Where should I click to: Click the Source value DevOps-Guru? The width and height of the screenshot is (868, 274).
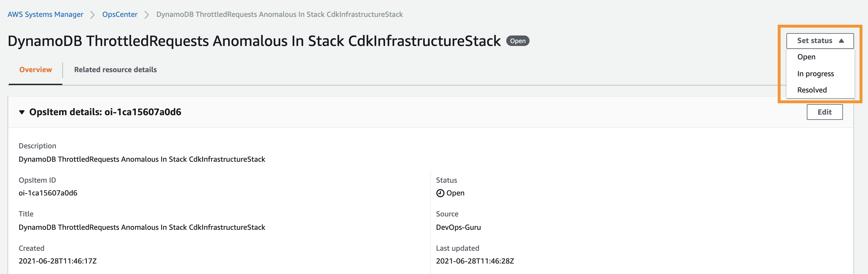458,227
